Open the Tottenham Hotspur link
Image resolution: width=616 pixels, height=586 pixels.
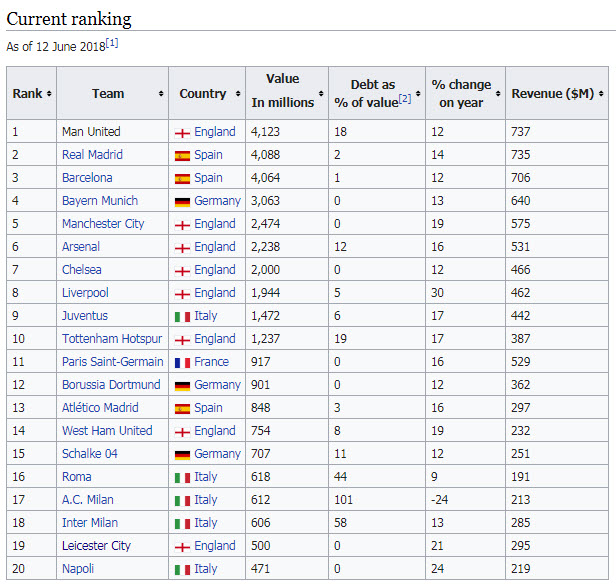pyautogui.click(x=112, y=339)
